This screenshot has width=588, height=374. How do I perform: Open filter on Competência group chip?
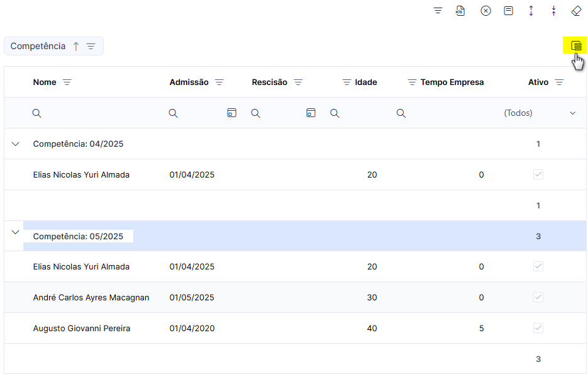[x=91, y=46]
